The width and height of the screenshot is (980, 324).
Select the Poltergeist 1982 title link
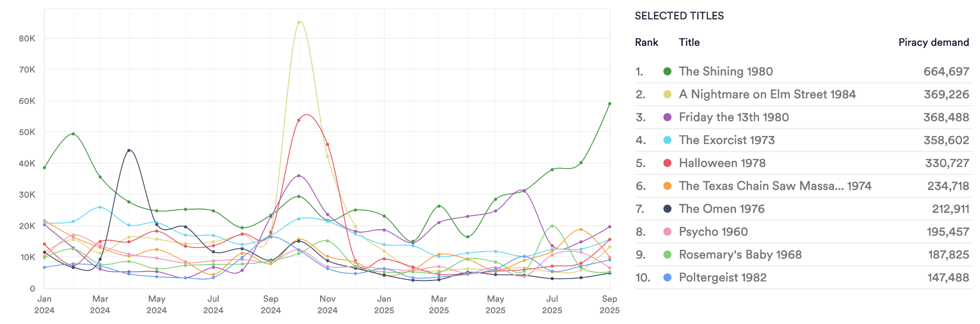[723, 278]
